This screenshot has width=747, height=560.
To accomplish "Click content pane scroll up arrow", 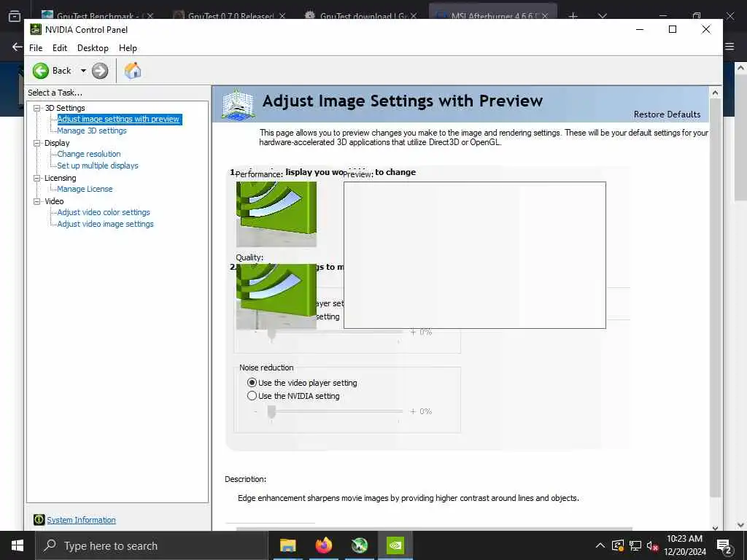I will click(715, 93).
